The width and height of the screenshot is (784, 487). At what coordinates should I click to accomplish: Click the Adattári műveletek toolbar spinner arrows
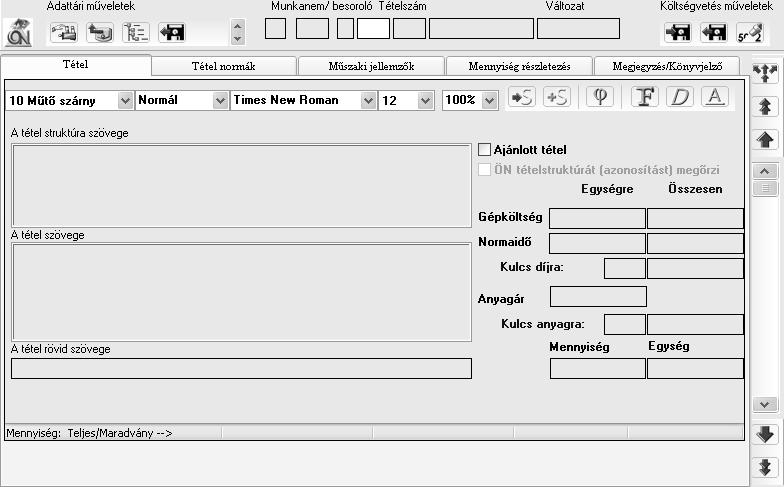238,32
